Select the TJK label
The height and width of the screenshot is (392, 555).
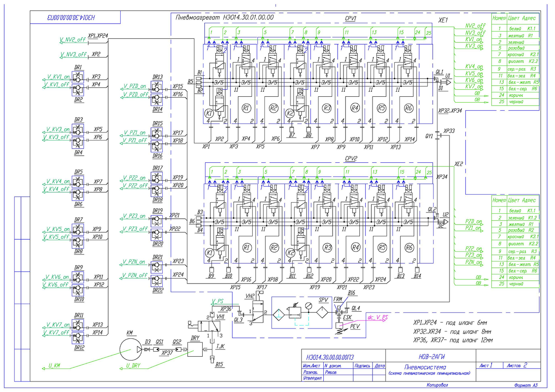point(220,347)
